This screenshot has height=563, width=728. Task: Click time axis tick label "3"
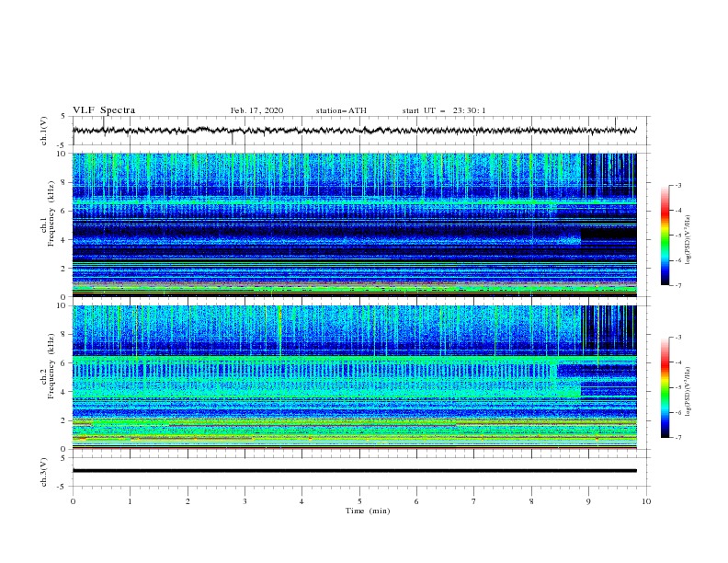(245, 501)
